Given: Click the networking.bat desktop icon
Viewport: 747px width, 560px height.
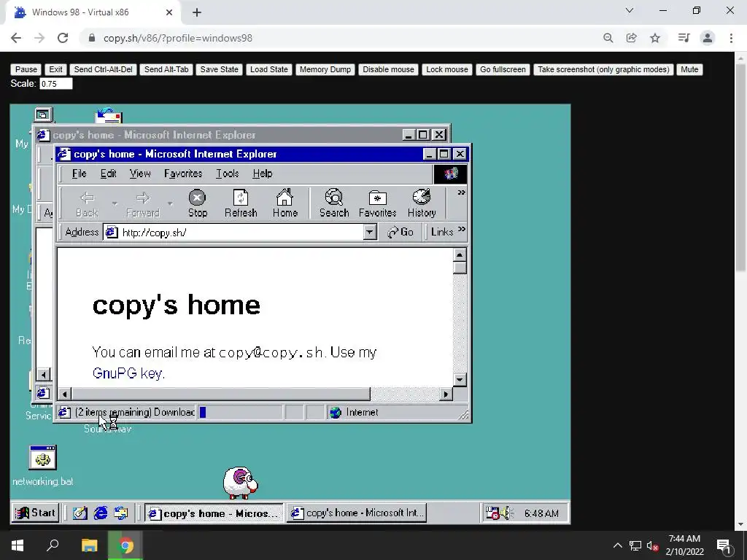Looking at the screenshot, I should [x=43, y=466].
